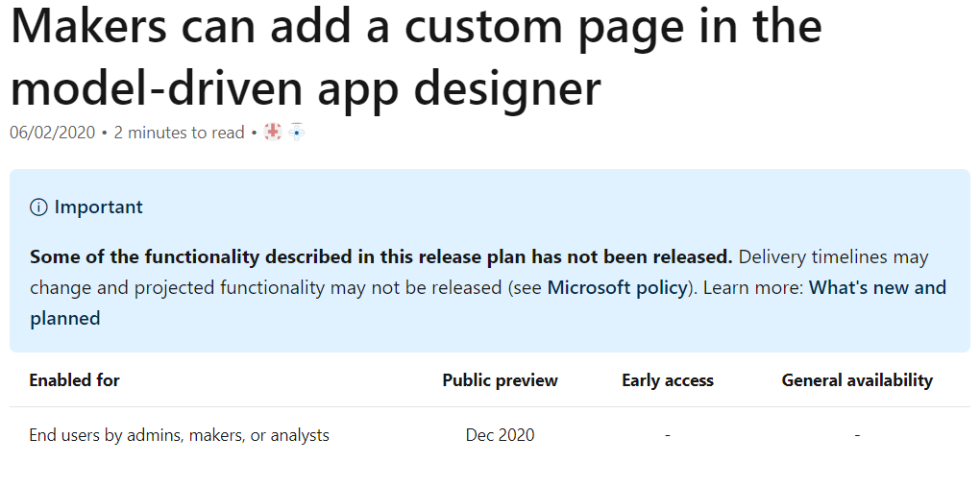Open the Microsoft policy link
The height and width of the screenshot is (487, 980).
coord(618,287)
